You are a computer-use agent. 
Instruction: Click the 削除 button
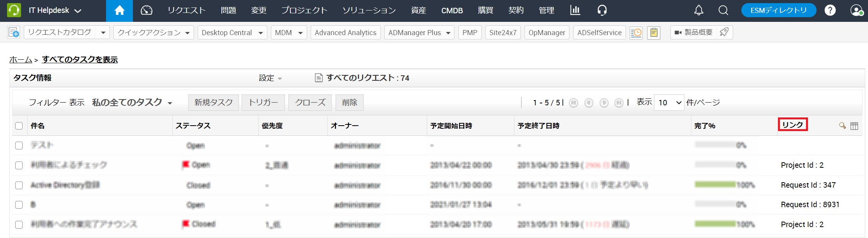click(350, 103)
